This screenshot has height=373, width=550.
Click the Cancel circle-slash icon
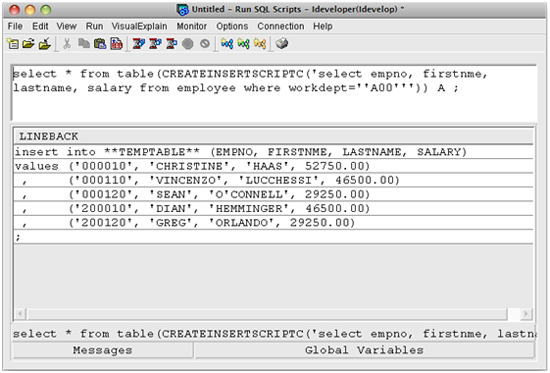[205, 44]
